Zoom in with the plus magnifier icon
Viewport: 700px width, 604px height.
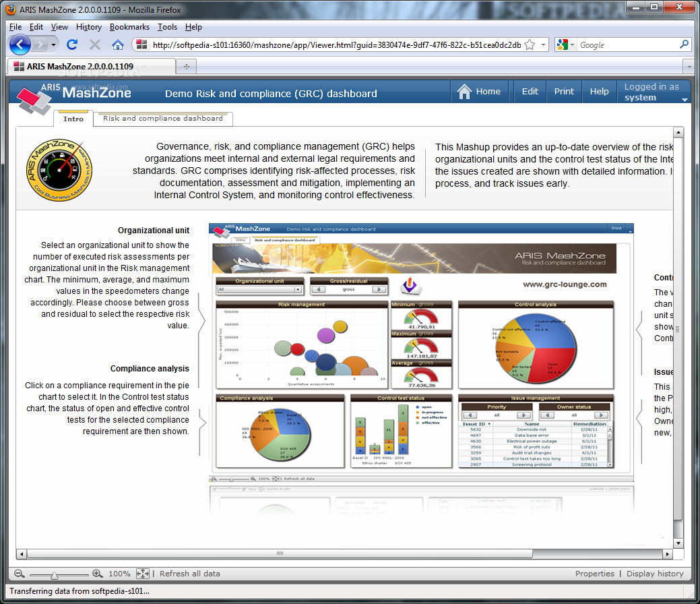point(98,574)
